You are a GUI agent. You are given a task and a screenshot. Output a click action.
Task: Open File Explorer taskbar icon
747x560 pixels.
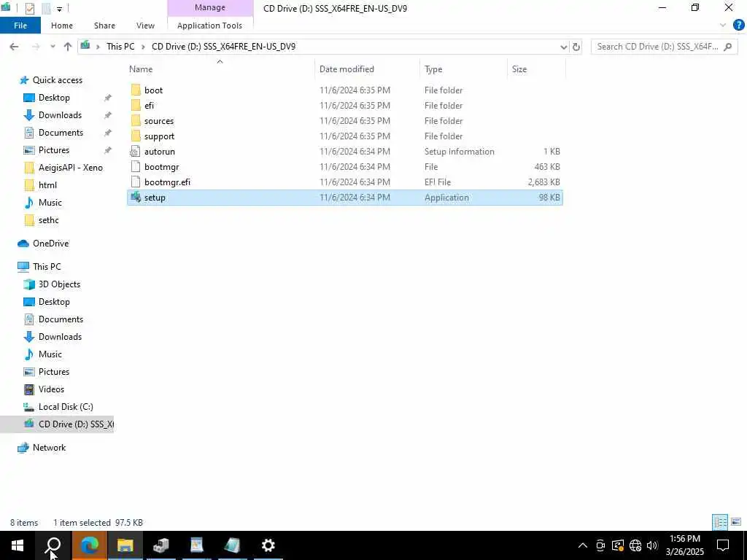coord(125,545)
